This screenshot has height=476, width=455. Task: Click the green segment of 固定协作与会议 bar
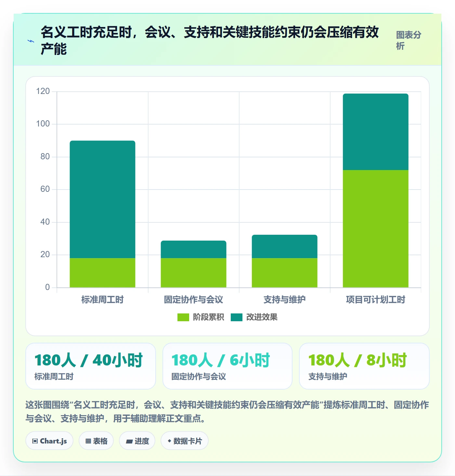[x=193, y=273]
